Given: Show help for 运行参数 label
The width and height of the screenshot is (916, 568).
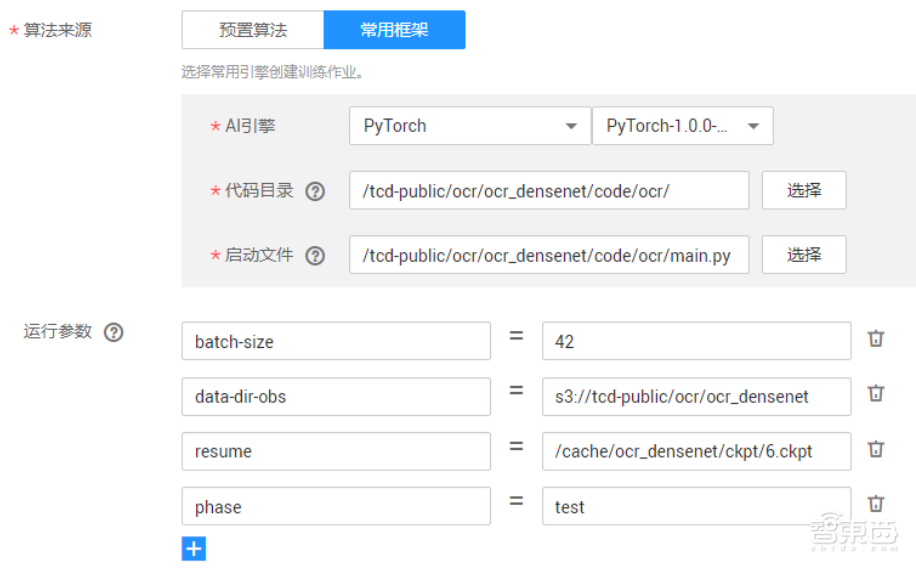Looking at the screenshot, I should click(x=114, y=332).
